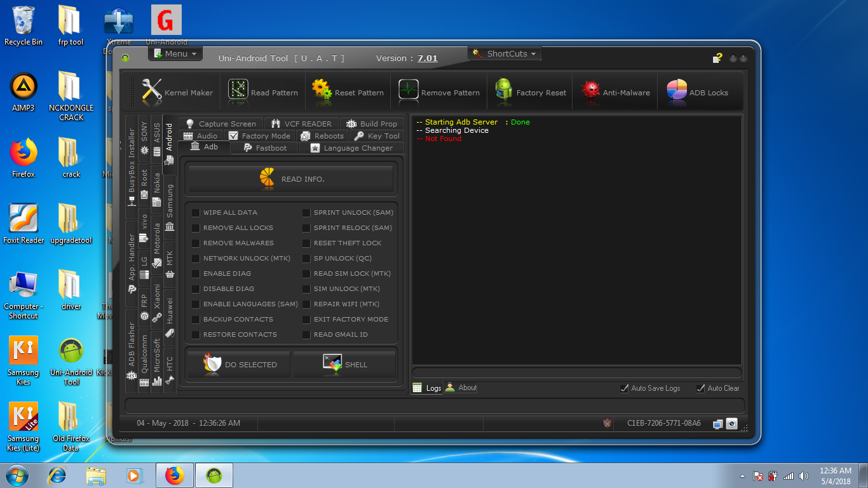This screenshot has height=488, width=868.
Task: Click inside the log output area
Action: pos(577,240)
